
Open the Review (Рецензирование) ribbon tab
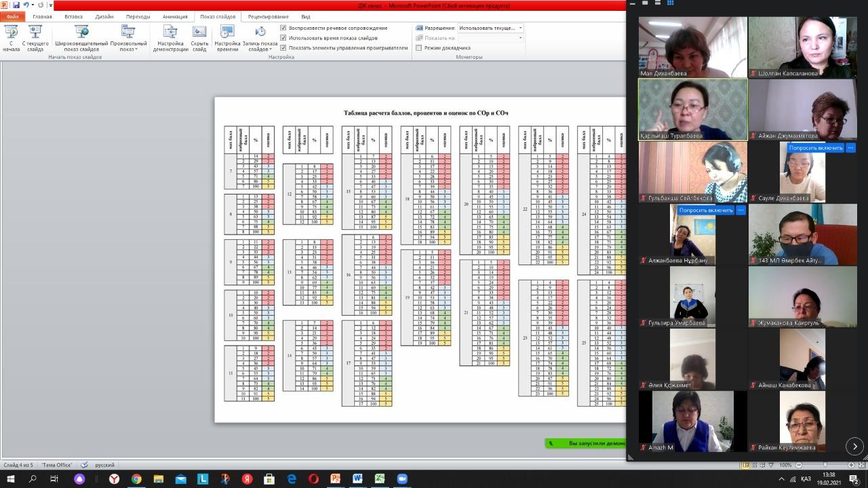pyautogui.click(x=249, y=16)
